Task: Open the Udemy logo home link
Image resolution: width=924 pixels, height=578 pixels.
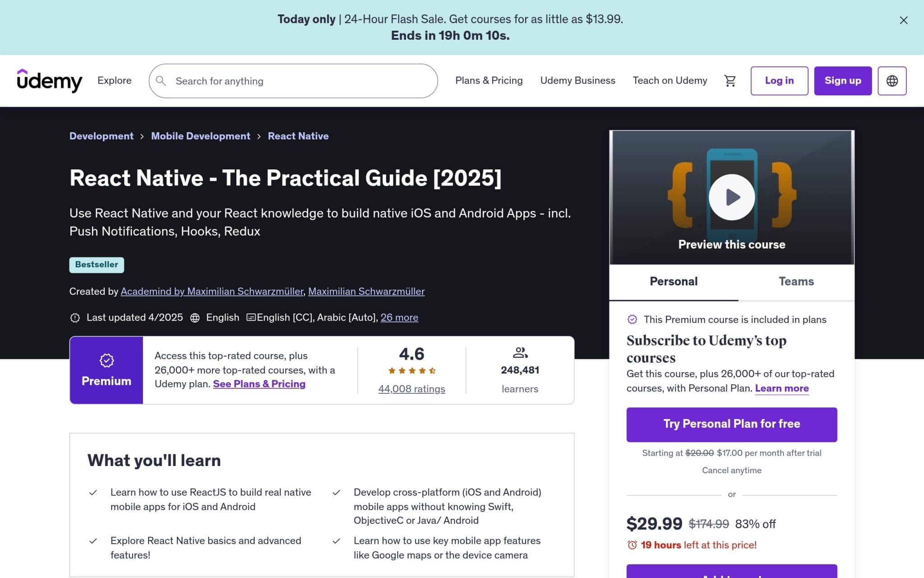Action: [50, 81]
